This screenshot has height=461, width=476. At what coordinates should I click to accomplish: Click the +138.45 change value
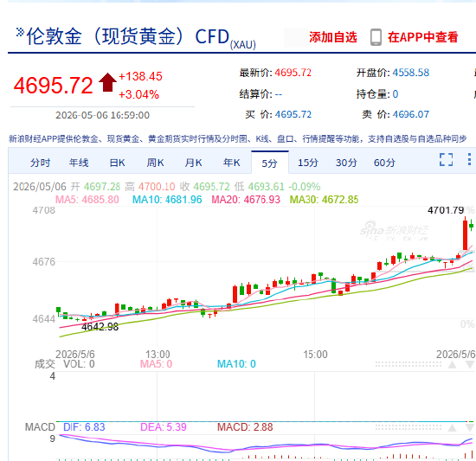tap(140, 76)
